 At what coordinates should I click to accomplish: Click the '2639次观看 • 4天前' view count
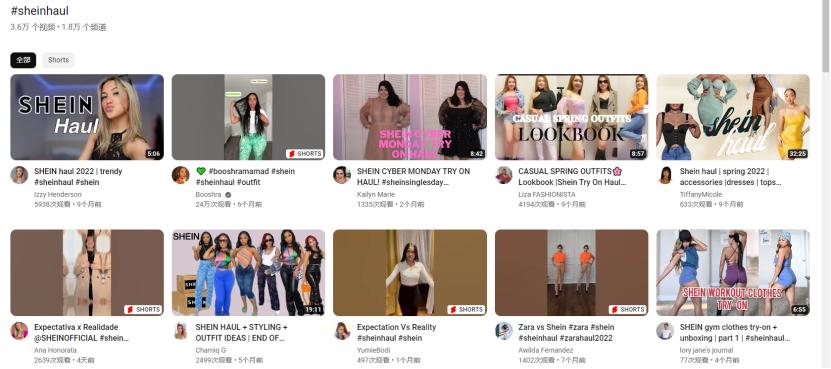coord(64,360)
